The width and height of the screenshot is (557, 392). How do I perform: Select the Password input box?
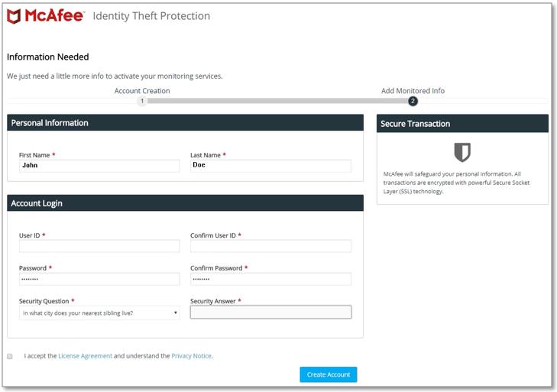99,279
